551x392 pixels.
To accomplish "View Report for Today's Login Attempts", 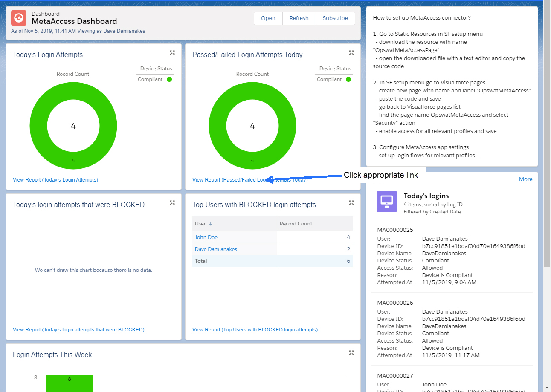I will click(x=55, y=180).
